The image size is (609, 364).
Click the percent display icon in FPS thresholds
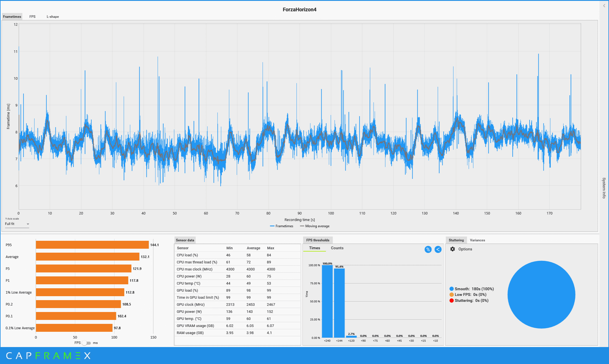pyautogui.click(x=428, y=249)
